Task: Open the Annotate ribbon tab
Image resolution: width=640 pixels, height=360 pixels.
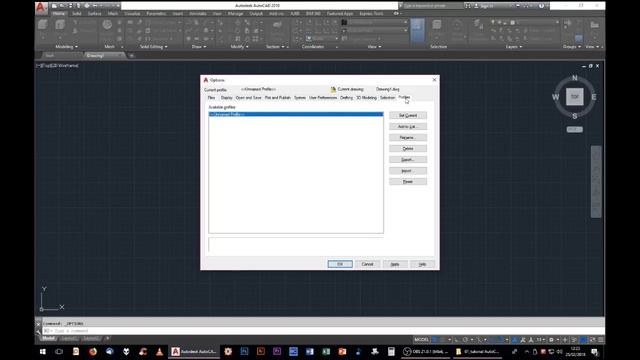Action: coord(198,13)
